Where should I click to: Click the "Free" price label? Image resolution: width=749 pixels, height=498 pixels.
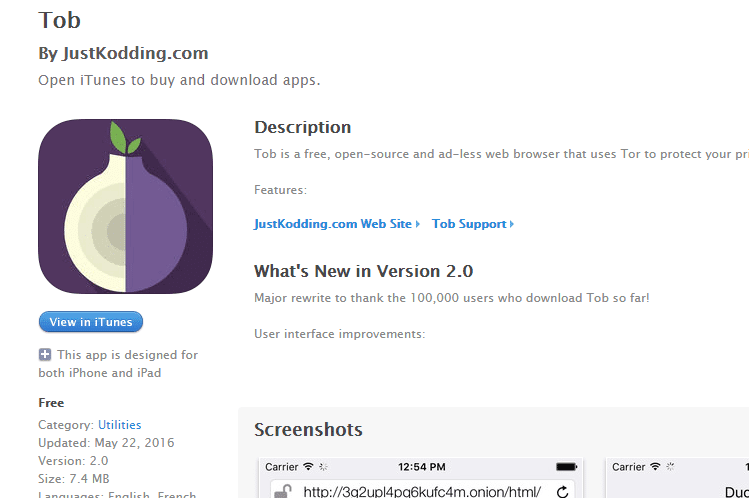[51, 403]
